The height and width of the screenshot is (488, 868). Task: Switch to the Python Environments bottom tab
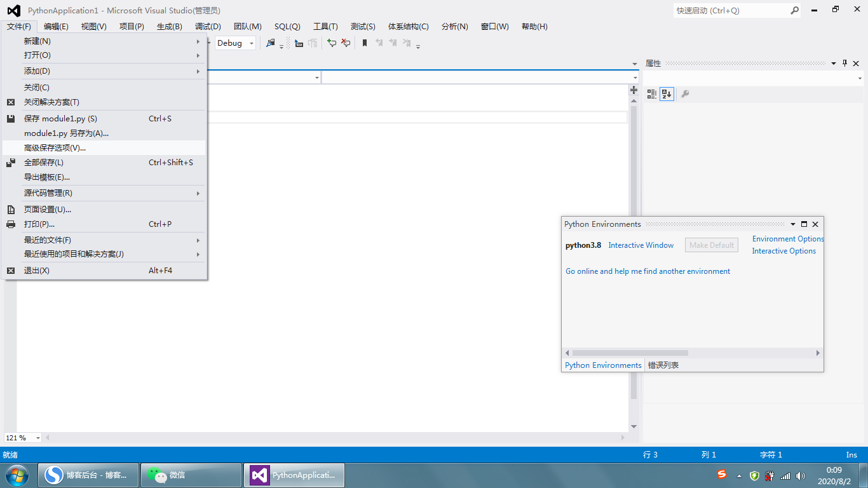click(x=603, y=365)
